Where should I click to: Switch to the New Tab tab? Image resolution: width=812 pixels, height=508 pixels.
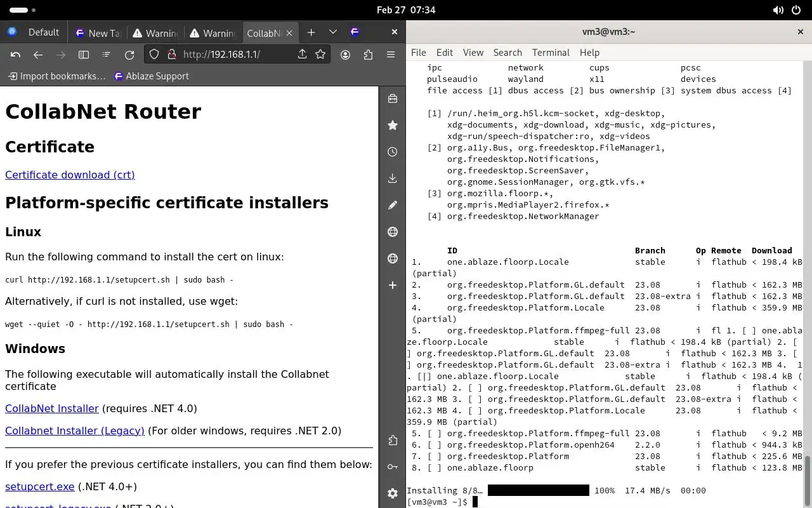(97, 33)
